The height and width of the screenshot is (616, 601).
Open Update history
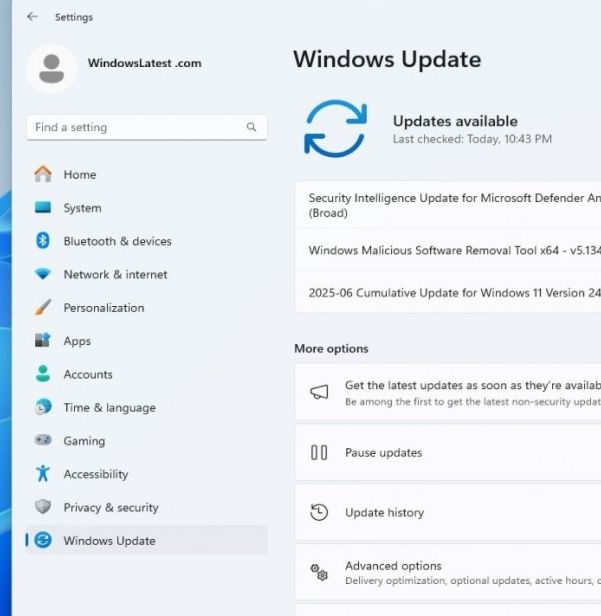coord(448,512)
